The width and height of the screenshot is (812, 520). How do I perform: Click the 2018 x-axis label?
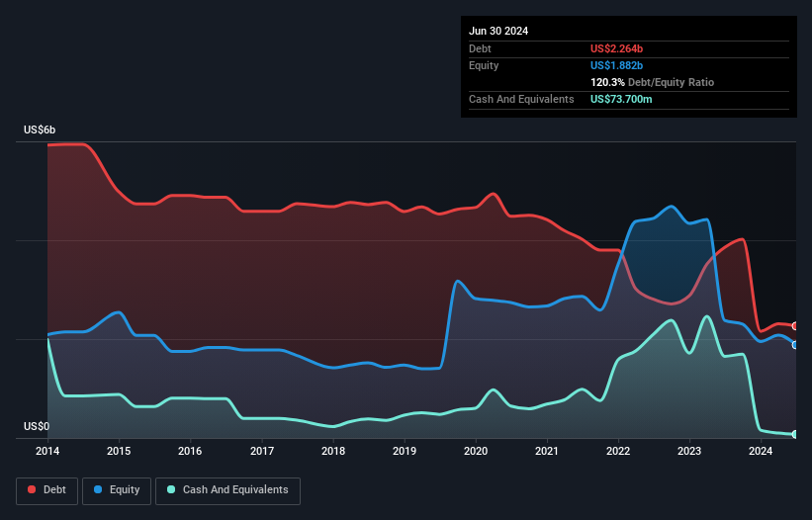333,451
